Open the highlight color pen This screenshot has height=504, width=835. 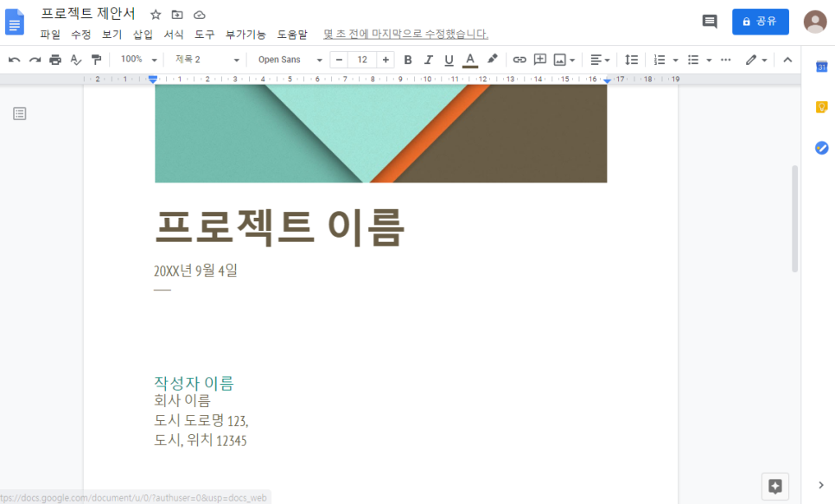[492, 59]
